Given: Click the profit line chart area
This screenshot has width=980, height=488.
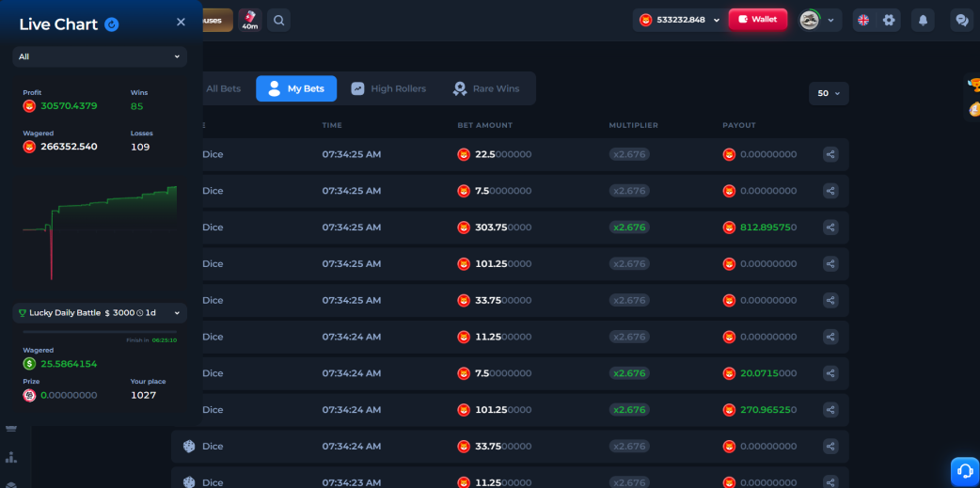Looking at the screenshot, I should tap(100, 232).
